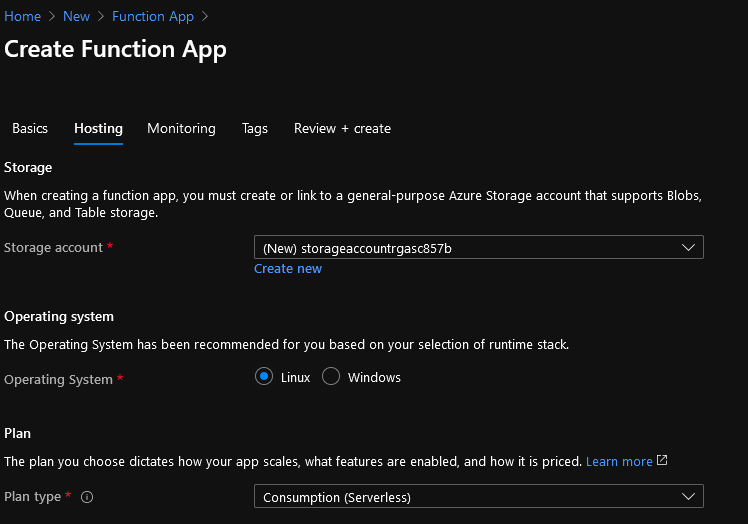Image resolution: width=748 pixels, height=524 pixels.
Task: Open the Learn more link about plans
Action: (619, 462)
